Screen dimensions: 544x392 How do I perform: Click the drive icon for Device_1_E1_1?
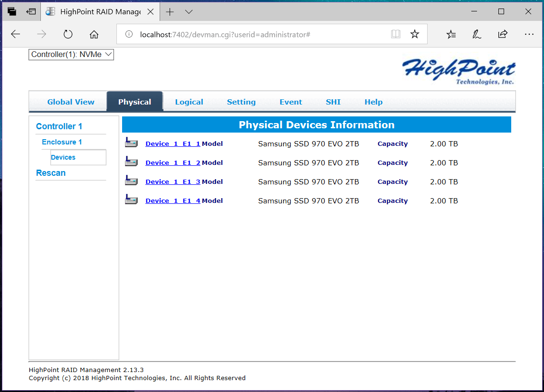(131, 143)
